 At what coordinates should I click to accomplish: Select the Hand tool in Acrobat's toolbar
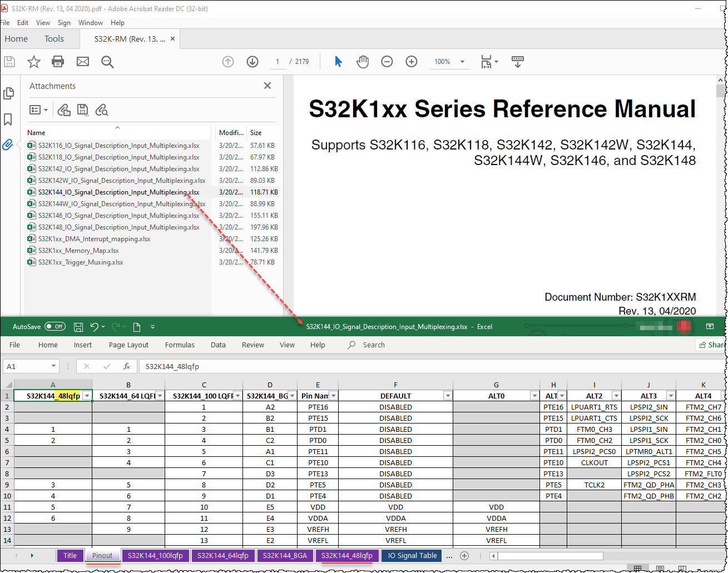coord(363,61)
